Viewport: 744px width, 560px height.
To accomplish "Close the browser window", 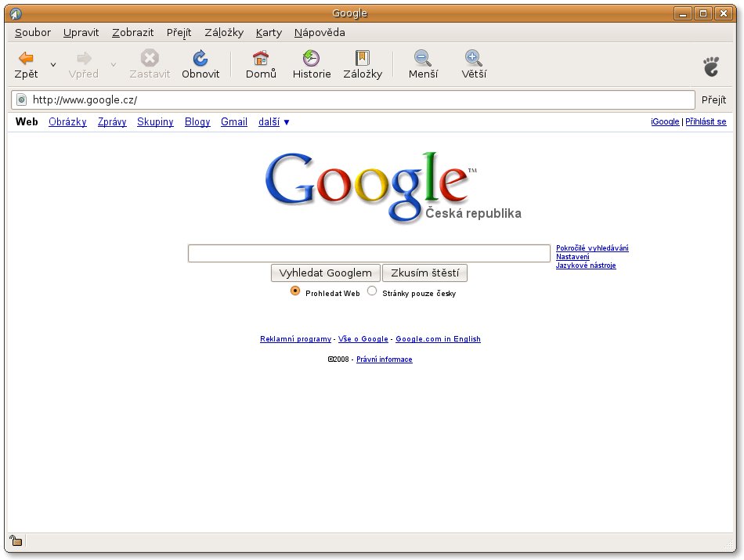I will [724, 13].
